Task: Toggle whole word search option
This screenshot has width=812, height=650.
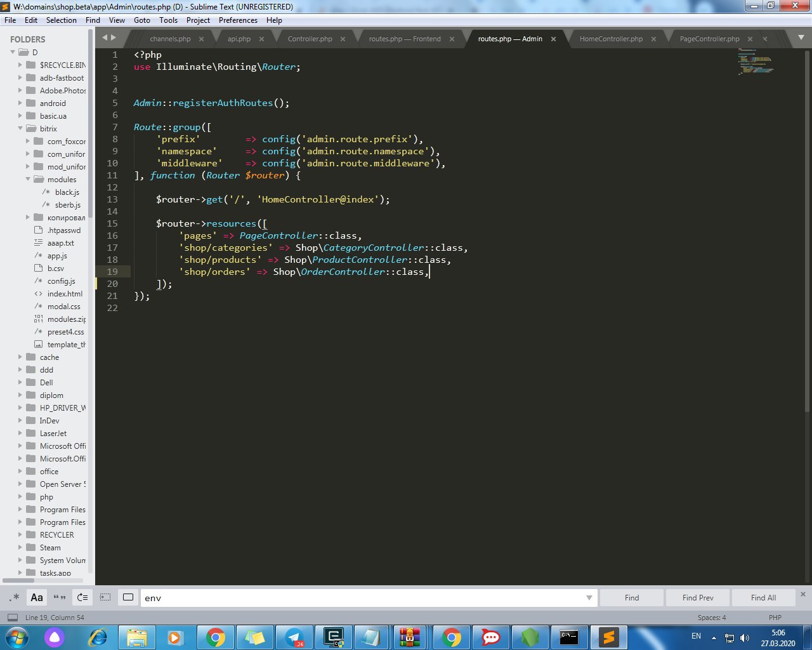Action: pyautogui.click(x=60, y=597)
